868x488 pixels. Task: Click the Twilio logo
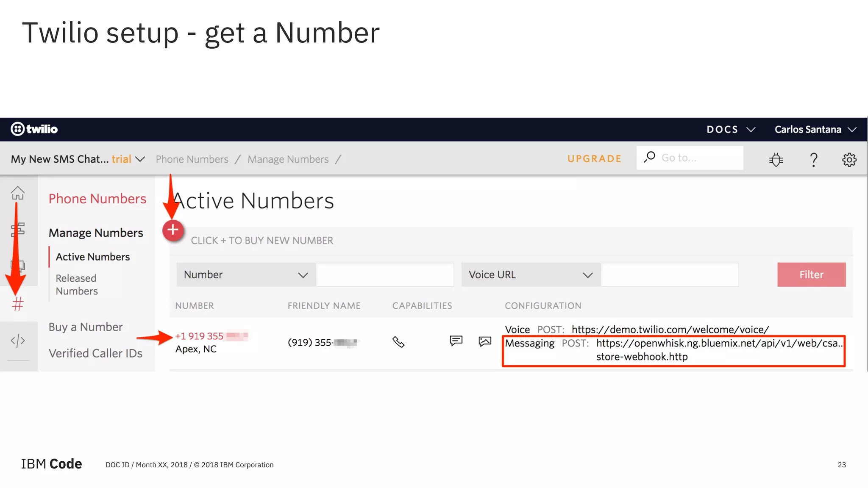pyautogui.click(x=34, y=129)
